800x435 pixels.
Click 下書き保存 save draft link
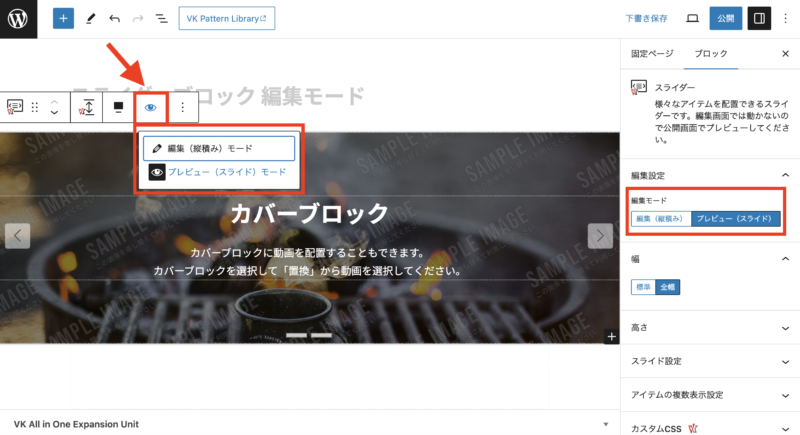[646, 18]
